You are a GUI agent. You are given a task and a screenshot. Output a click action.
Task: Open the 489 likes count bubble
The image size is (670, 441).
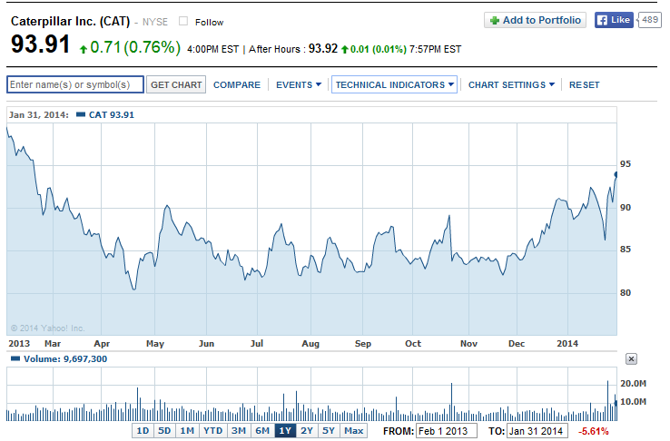click(649, 20)
